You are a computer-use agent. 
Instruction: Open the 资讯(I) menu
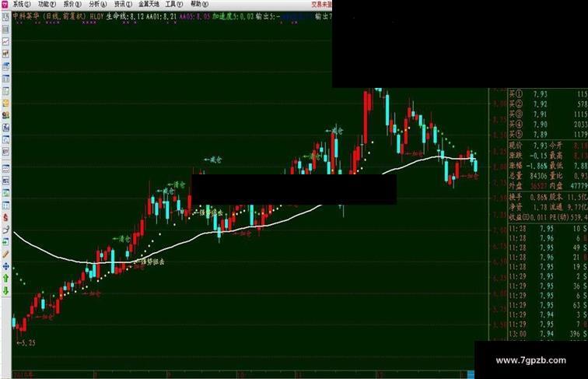click(123, 4)
